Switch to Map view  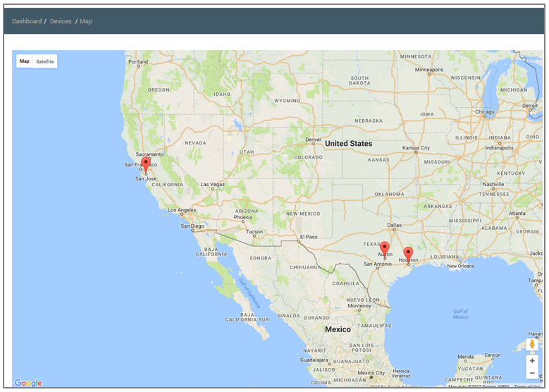pyautogui.click(x=24, y=61)
